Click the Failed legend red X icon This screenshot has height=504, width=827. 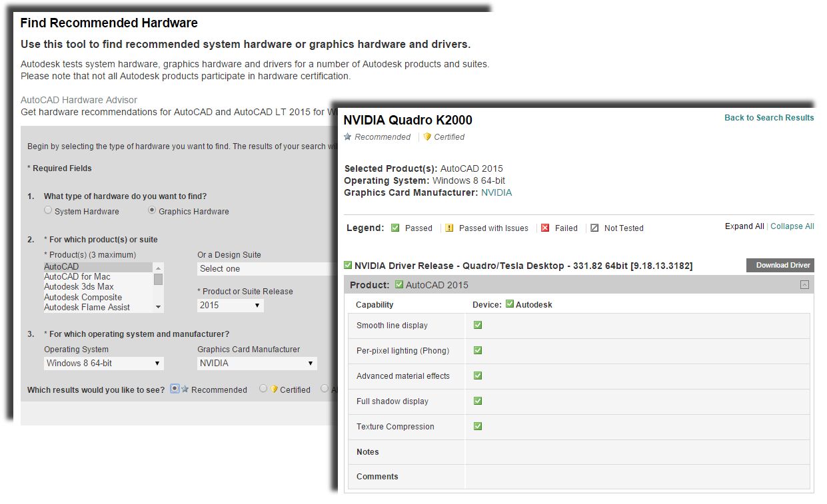pos(545,228)
